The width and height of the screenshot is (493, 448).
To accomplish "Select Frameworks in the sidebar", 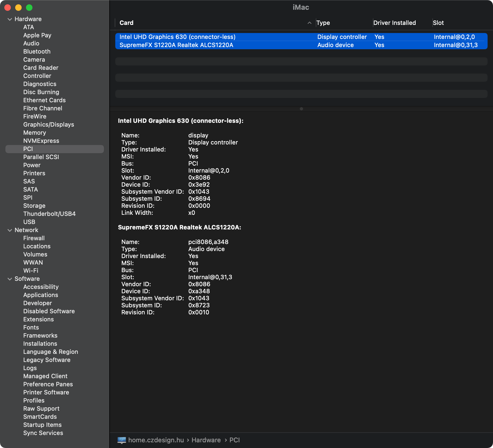I will [40, 336].
